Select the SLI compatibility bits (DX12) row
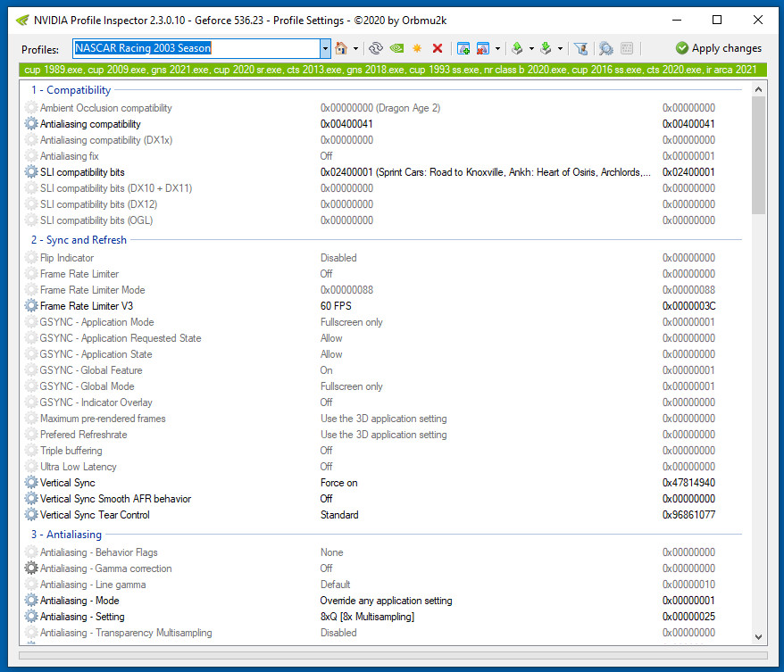Image resolution: width=784 pixels, height=672 pixels. pyautogui.click(x=385, y=204)
